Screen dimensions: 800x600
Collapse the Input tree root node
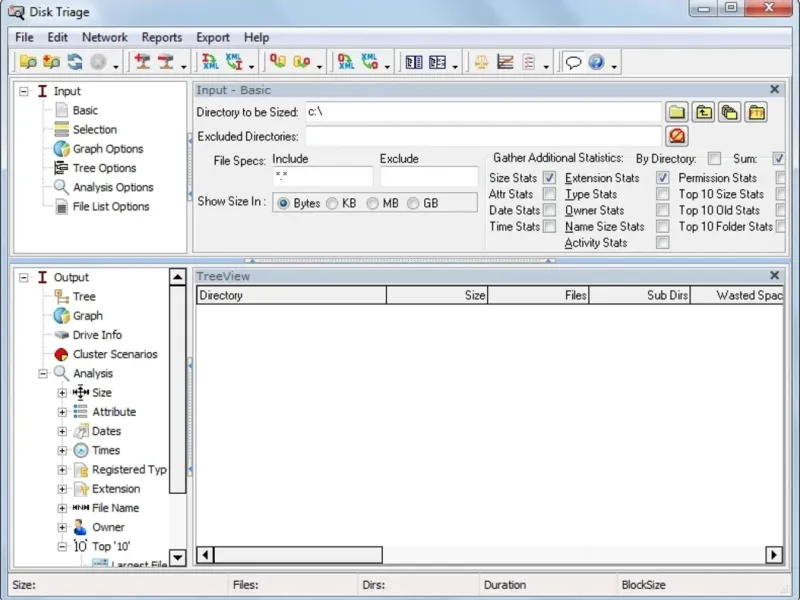tap(23, 91)
